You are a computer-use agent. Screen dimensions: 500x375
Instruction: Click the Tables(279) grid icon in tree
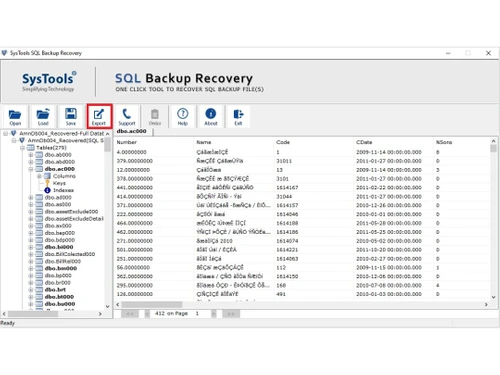point(31,148)
